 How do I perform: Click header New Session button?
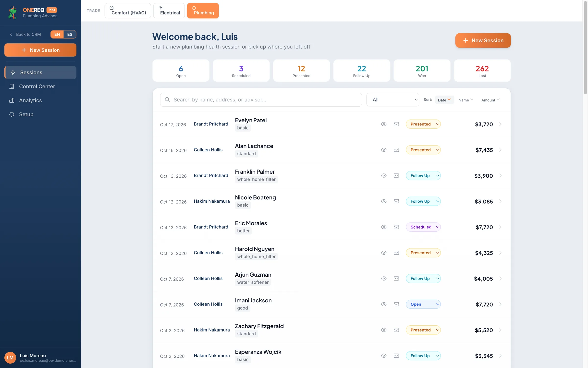coord(483,40)
